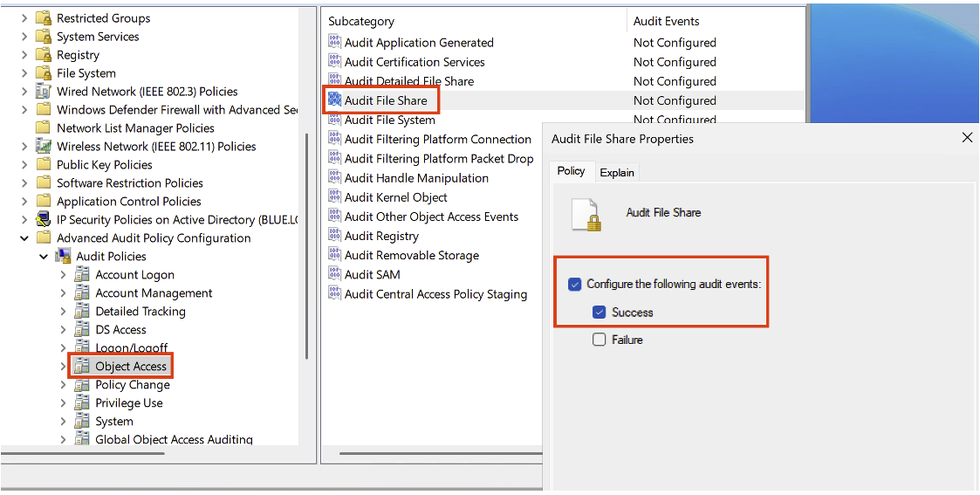Collapse Advanced Audit Policy Configuration node
Viewport: 980px width, 495px height.
point(24,237)
